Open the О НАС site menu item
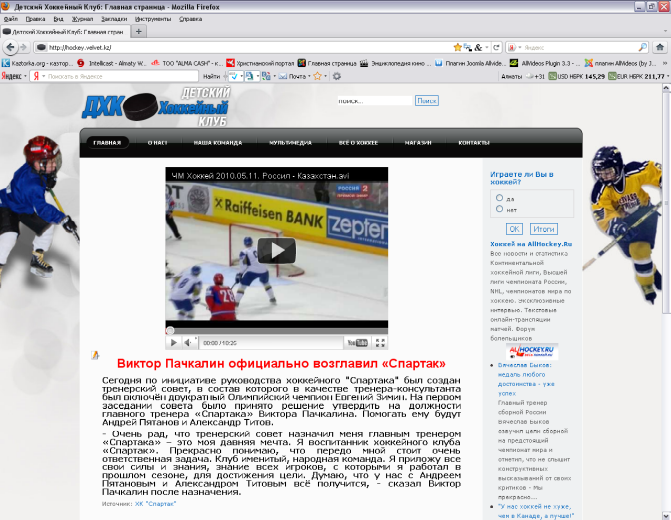The image size is (671, 520). (157, 143)
